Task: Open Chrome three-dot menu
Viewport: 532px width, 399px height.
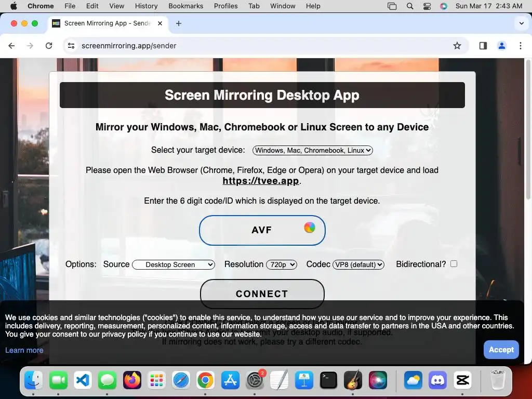Action: 521,46
